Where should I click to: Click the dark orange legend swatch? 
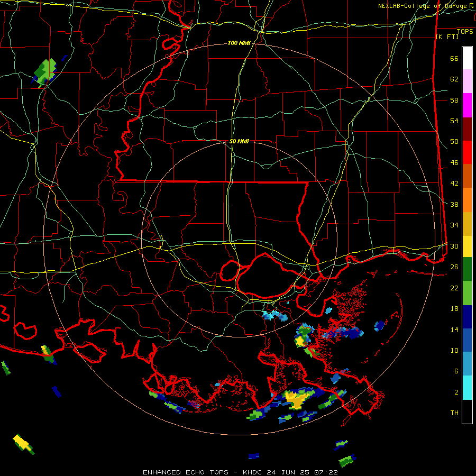[x=467, y=176]
